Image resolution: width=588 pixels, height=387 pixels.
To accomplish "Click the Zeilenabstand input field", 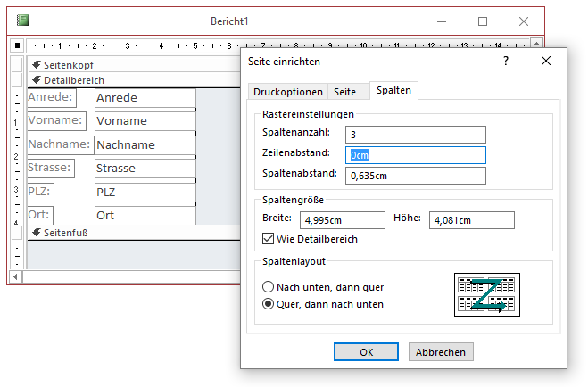I will pyautogui.click(x=416, y=155).
